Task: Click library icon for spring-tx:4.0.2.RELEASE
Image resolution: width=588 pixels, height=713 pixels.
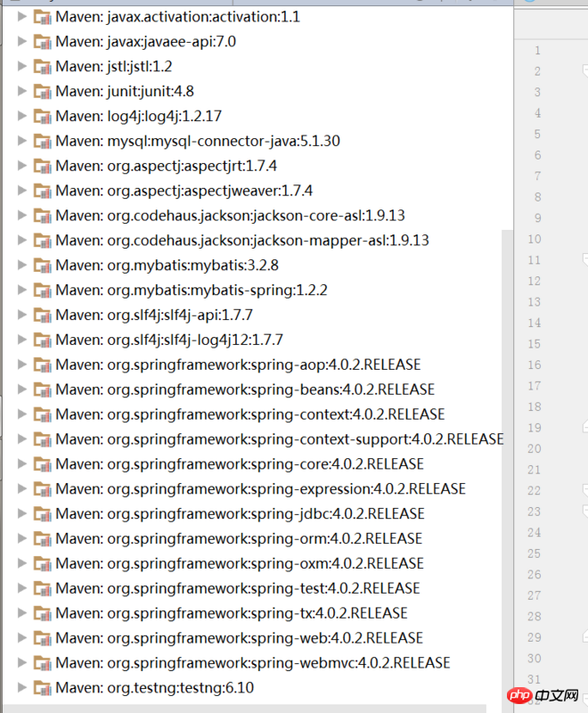Action: coord(42,614)
